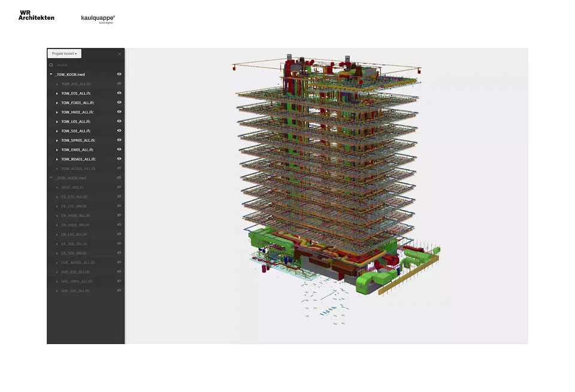Select the EK_L01_ALL.ifc label

(x=74, y=235)
